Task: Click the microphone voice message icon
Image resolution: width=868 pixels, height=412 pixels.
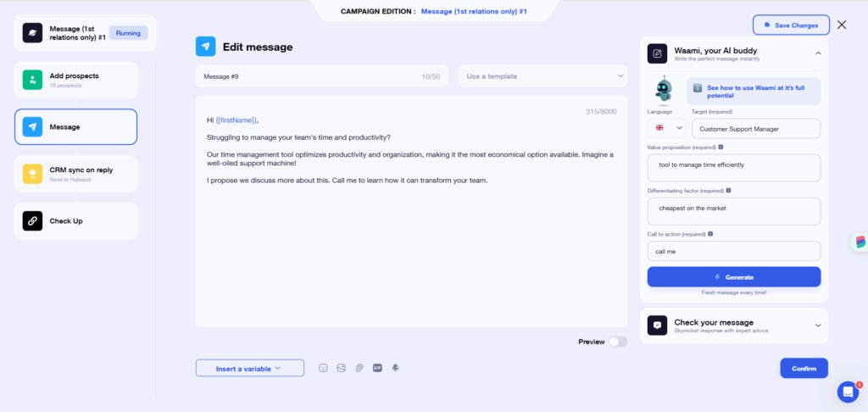Action: coord(395,368)
